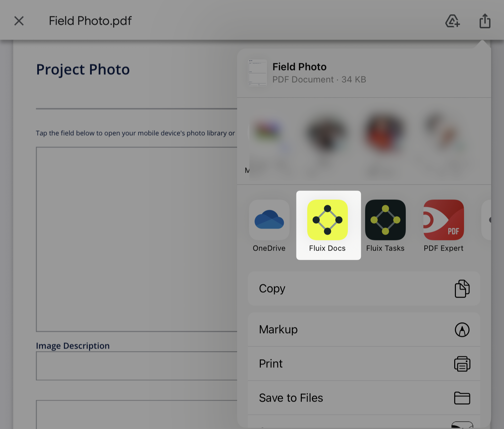This screenshot has height=429, width=504.
Task: Tap the Add to Drive icon
Action: click(453, 21)
